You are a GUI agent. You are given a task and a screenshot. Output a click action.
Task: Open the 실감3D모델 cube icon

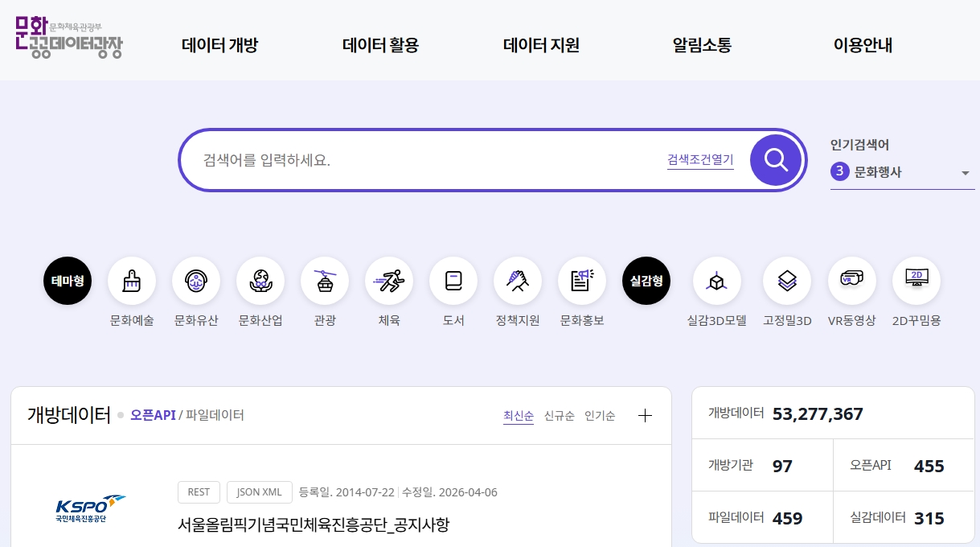pyautogui.click(x=716, y=281)
